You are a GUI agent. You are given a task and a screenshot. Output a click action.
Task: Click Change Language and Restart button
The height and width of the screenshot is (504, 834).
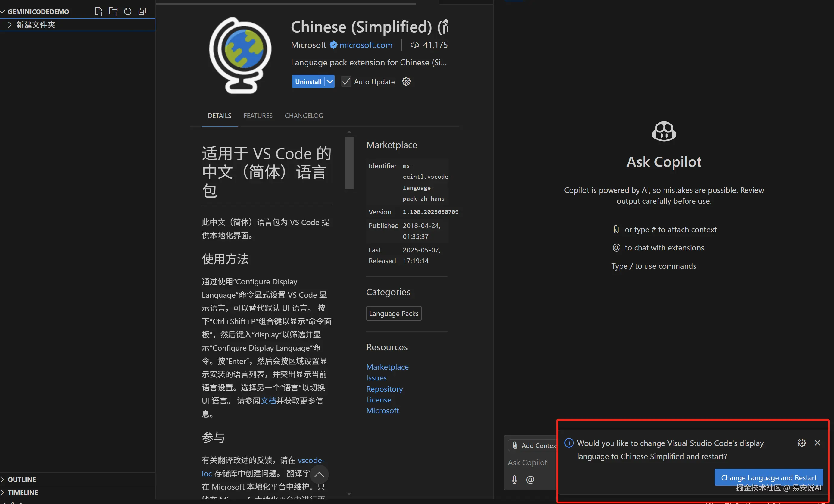click(768, 477)
